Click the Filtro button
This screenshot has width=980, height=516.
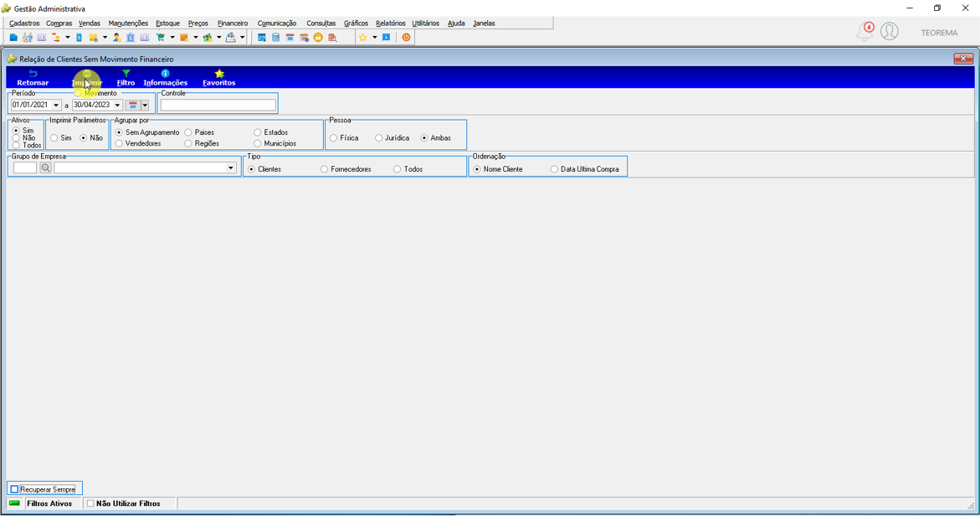[x=126, y=78]
